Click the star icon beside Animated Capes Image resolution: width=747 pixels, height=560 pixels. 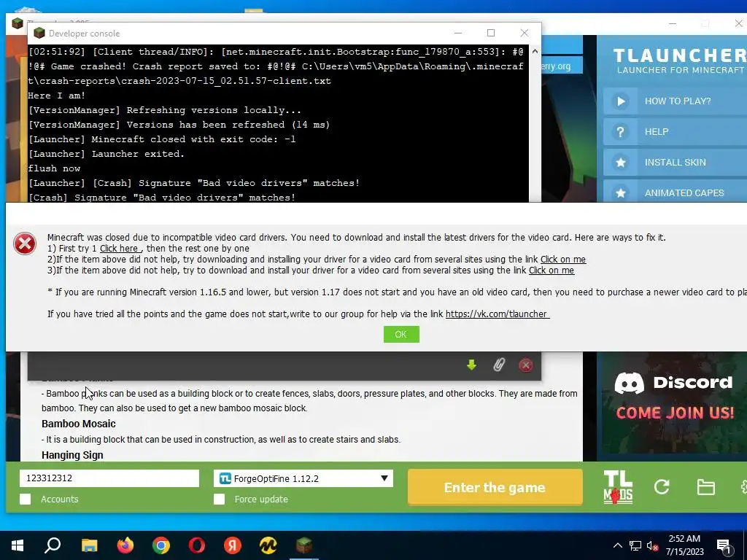click(x=620, y=192)
